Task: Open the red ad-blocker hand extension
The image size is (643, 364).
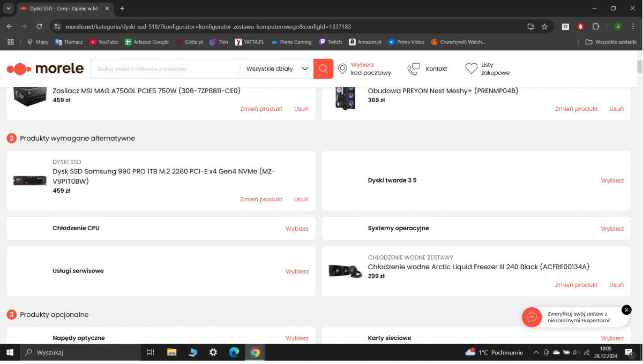Action: [580, 26]
